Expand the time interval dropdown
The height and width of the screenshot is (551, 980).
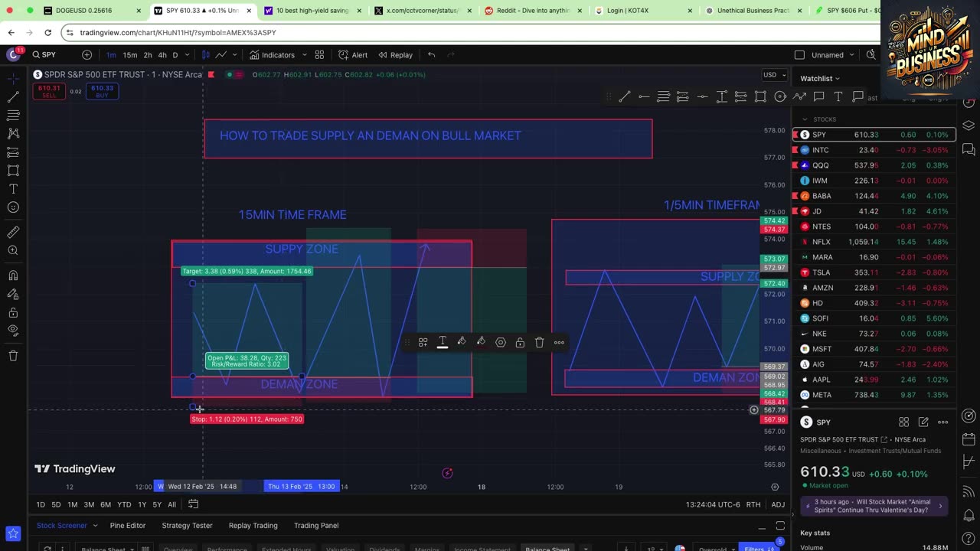pyautogui.click(x=187, y=55)
